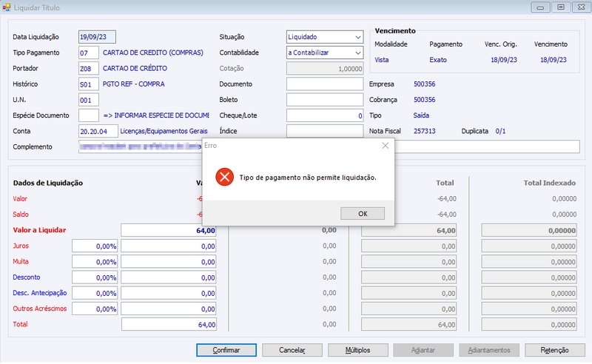Viewport: 592px width, 364px height.
Task: Click the Desc. Antecipação percentage field
Action: point(95,294)
